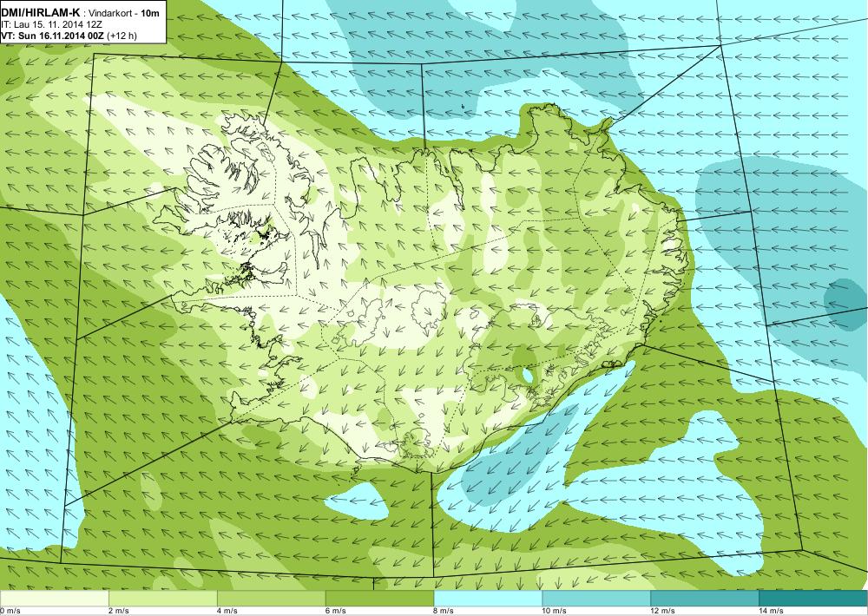Pick the light green 2–4 m/s legend swatch

click(163, 599)
